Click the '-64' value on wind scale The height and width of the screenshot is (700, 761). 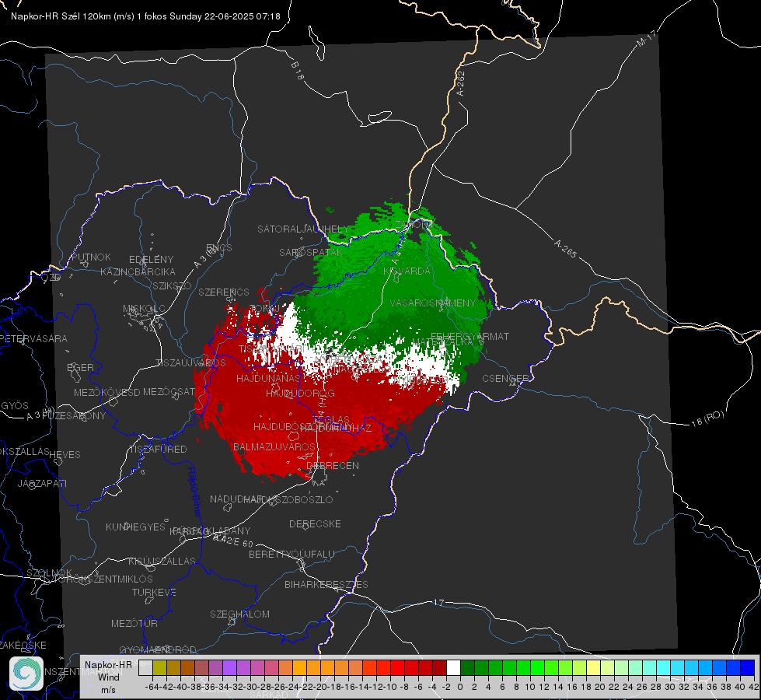pos(152,687)
